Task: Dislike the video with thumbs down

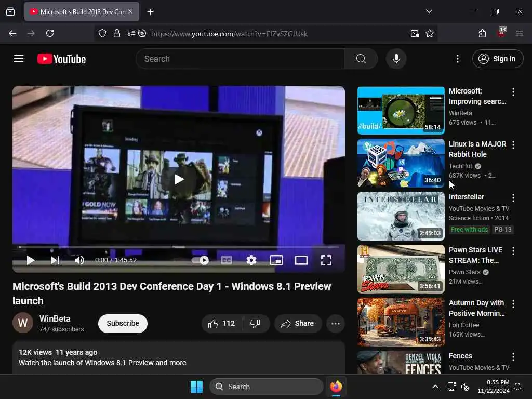Action: click(256, 323)
